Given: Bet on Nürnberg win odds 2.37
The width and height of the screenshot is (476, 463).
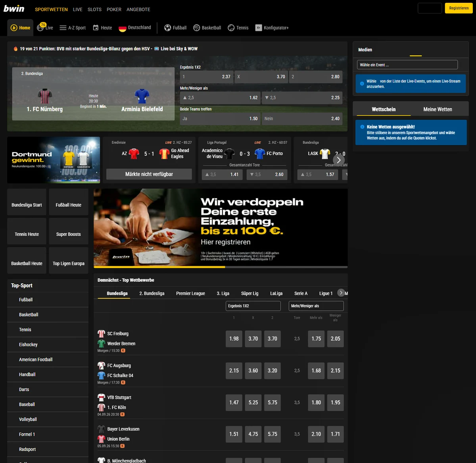Looking at the screenshot, I should pyautogui.click(x=207, y=77).
